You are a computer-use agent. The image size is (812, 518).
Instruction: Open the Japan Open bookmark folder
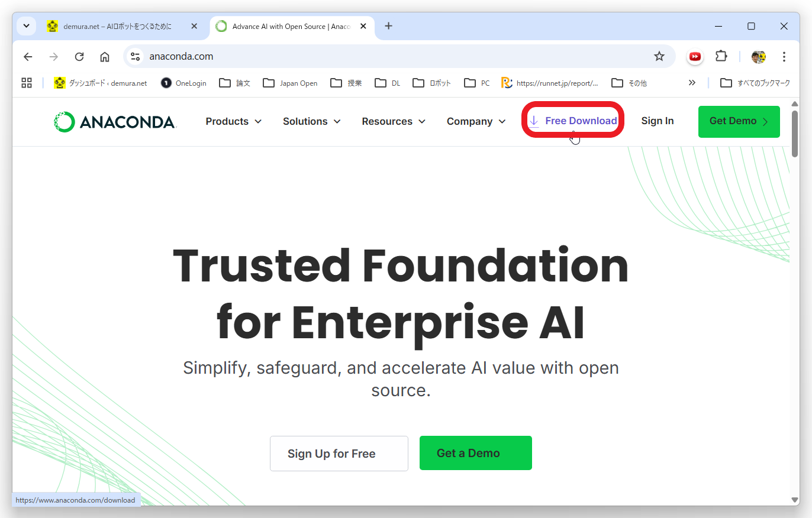(290, 83)
